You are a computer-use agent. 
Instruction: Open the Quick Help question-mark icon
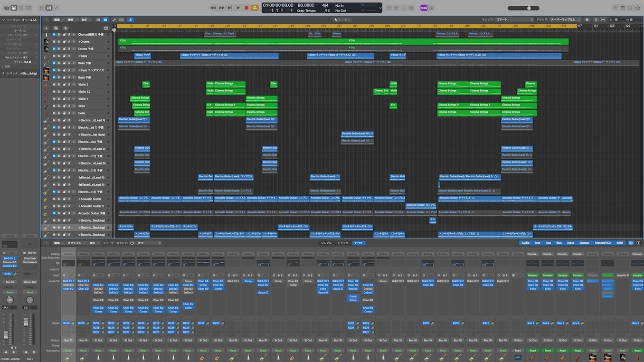pyautogui.click(x=21, y=8)
